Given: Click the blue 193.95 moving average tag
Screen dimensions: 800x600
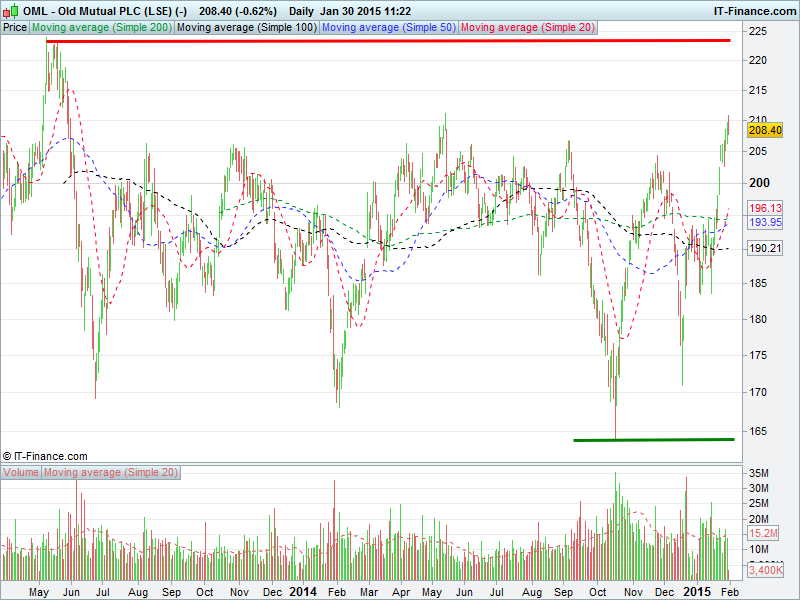Looking at the screenshot, I should pyautogui.click(x=765, y=222).
